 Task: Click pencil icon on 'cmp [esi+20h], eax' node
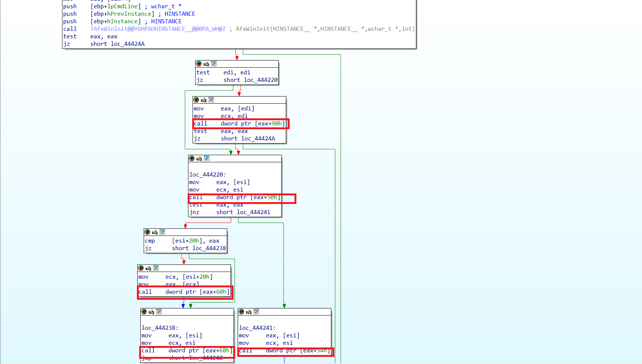point(155,232)
